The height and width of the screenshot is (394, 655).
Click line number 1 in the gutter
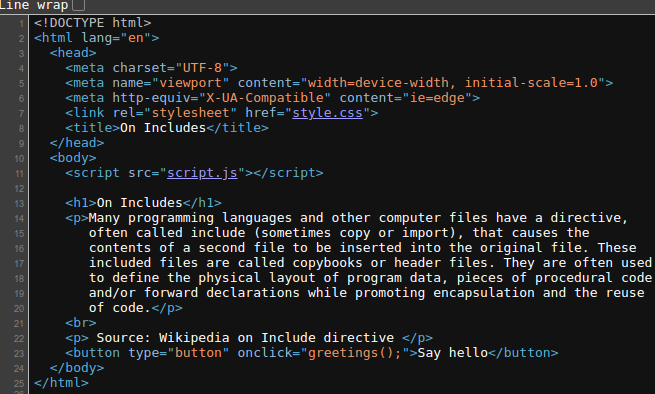tap(21, 24)
